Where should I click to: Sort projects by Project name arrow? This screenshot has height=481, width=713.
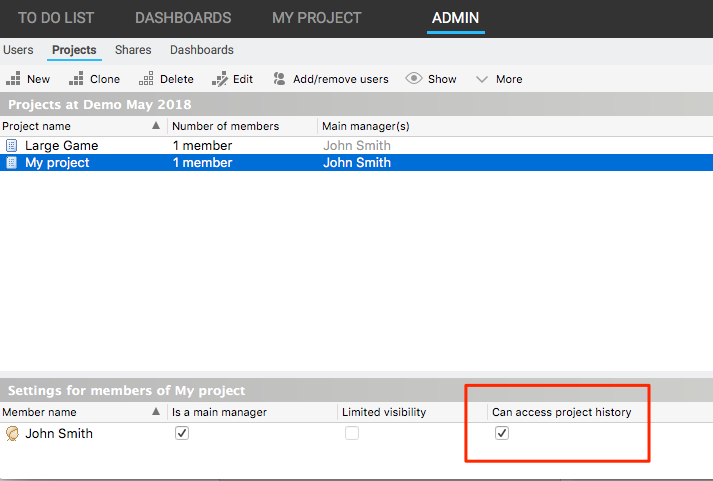pyautogui.click(x=155, y=126)
